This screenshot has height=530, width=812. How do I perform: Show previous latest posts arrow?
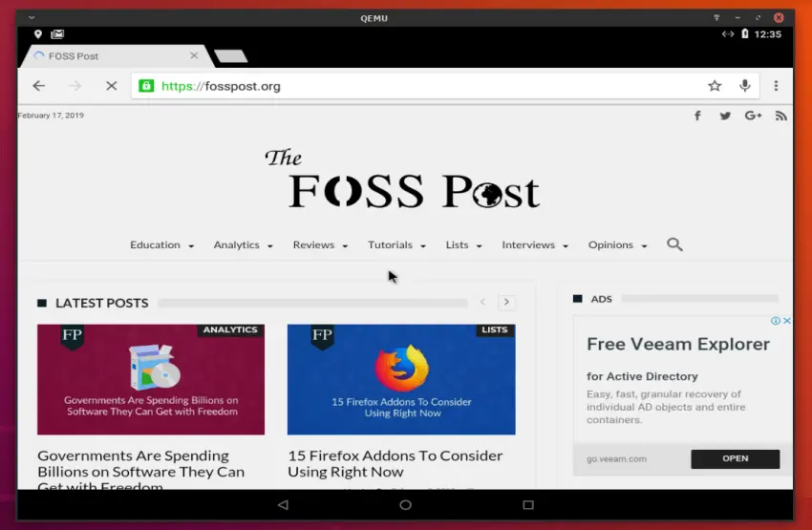pos(482,303)
